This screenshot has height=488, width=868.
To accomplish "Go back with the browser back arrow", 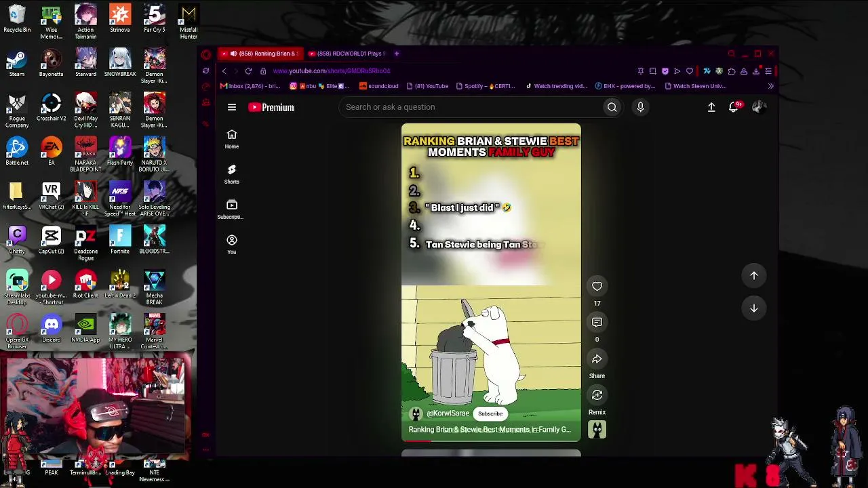I will [x=224, y=71].
